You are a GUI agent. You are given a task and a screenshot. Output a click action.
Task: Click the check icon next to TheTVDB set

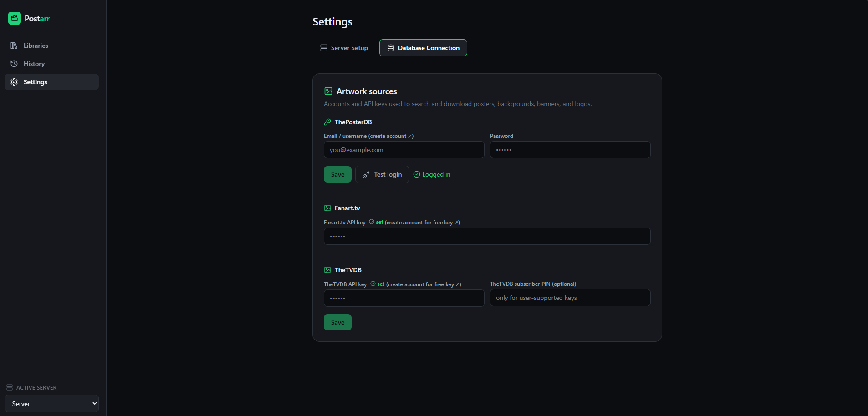[x=373, y=284]
